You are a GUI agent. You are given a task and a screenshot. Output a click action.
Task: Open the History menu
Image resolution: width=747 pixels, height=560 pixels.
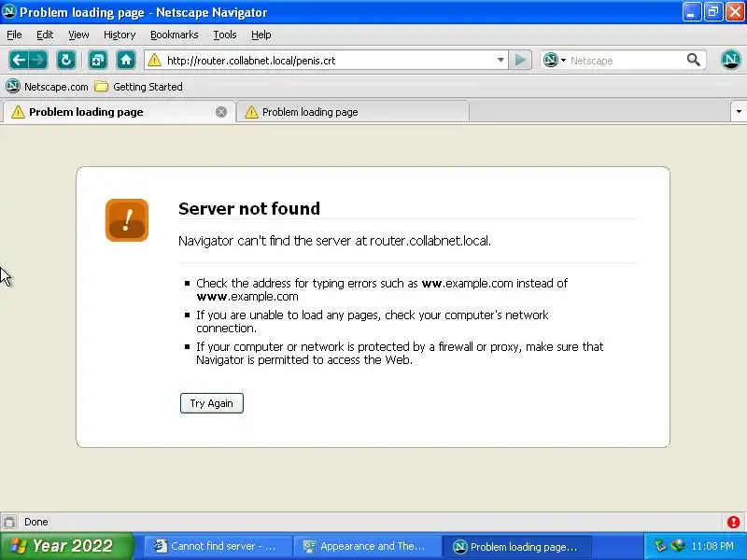(120, 35)
